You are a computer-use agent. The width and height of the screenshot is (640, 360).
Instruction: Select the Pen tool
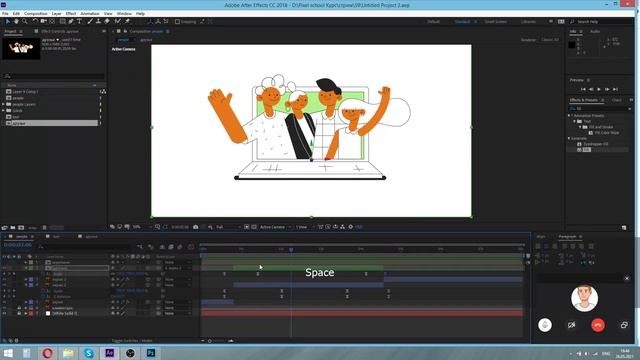[71, 21]
